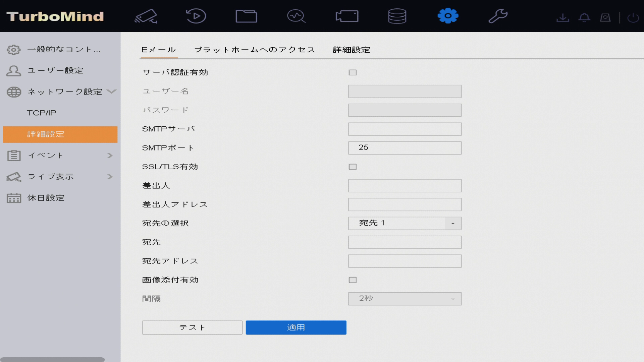Switch to プラットホームへのアクセス tab
644x362 pixels.
[x=255, y=50]
